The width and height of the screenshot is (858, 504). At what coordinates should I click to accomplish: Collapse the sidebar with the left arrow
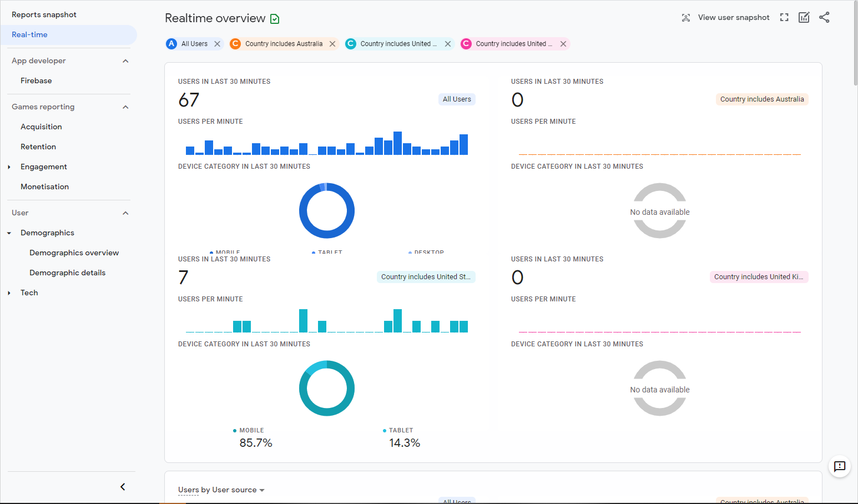(x=123, y=487)
